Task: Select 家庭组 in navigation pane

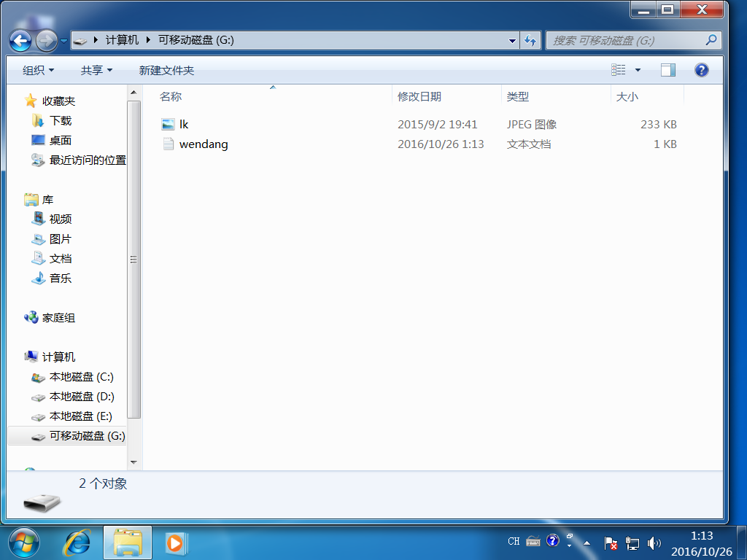Action: (x=58, y=318)
